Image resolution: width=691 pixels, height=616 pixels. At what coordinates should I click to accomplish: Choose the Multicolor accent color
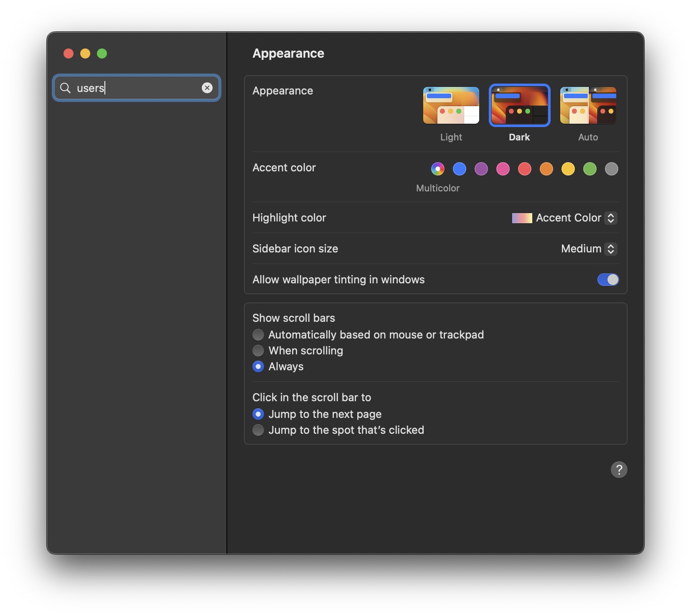pyautogui.click(x=437, y=169)
